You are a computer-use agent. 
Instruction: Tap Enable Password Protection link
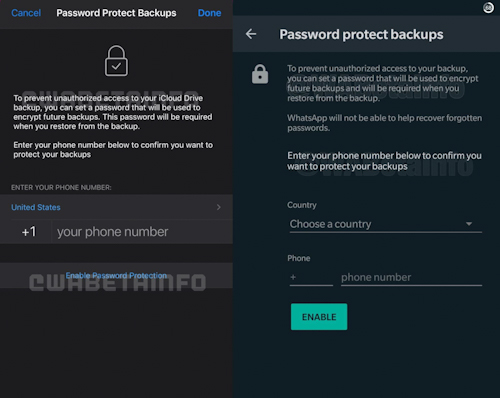pyautogui.click(x=116, y=276)
